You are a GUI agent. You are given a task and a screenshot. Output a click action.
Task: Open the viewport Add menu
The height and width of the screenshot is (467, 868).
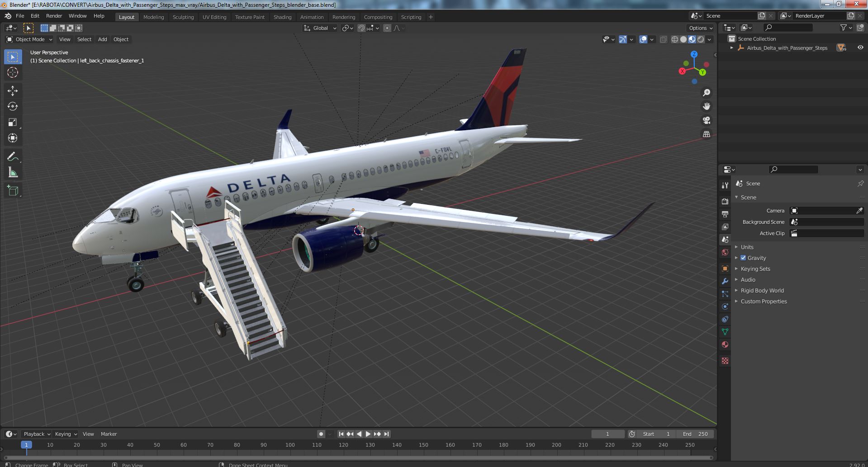(103, 39)
